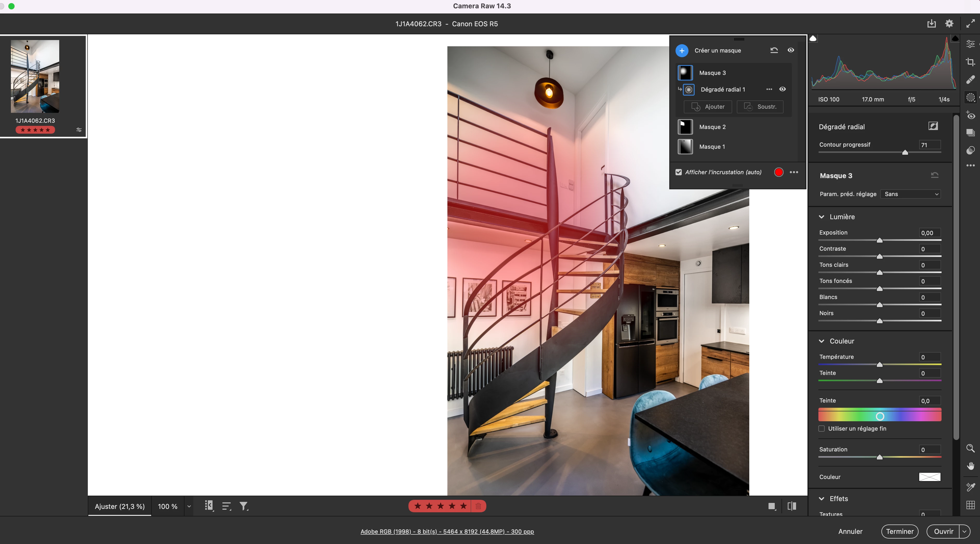Collapse the Lumière section
Viewport: 980px width, 544px height.
click(822, 217)
